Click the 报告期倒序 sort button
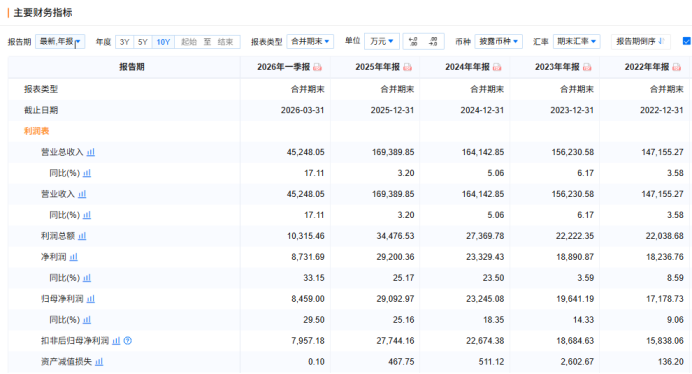Viewport: 692px width, 374px height. 640,42
